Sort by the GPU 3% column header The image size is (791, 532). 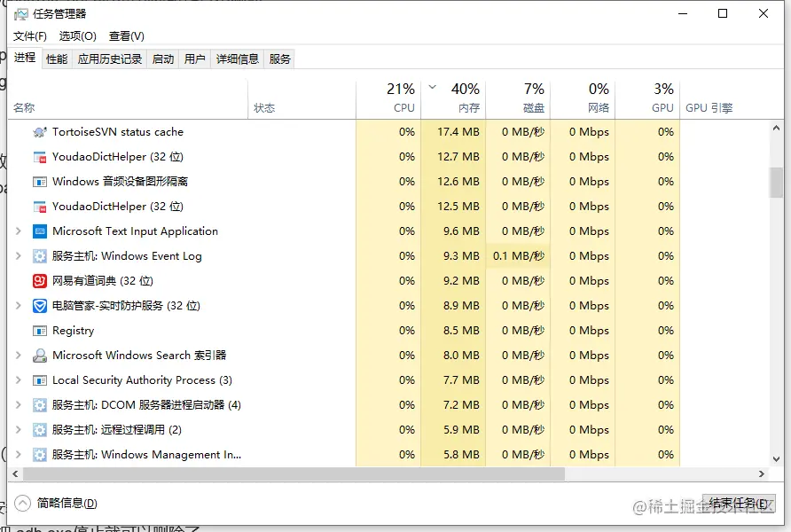[x=647, y=98]
